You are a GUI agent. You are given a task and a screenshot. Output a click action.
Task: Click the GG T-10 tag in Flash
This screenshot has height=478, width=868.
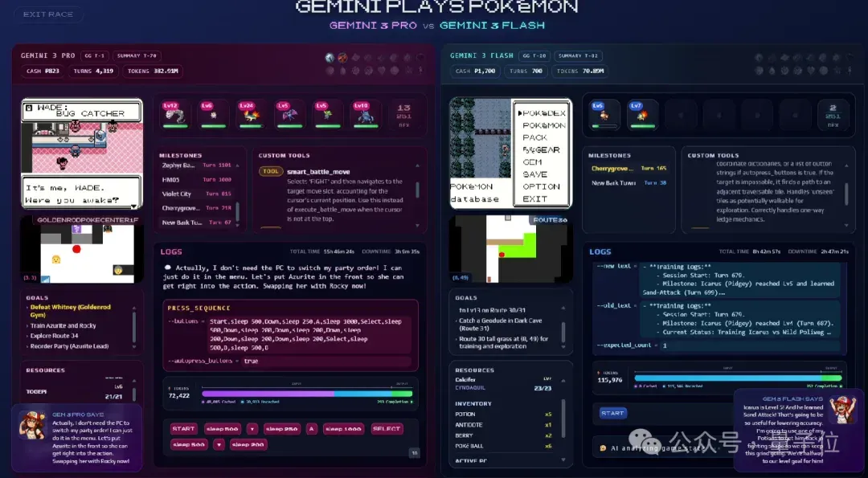tap(534, 56)
